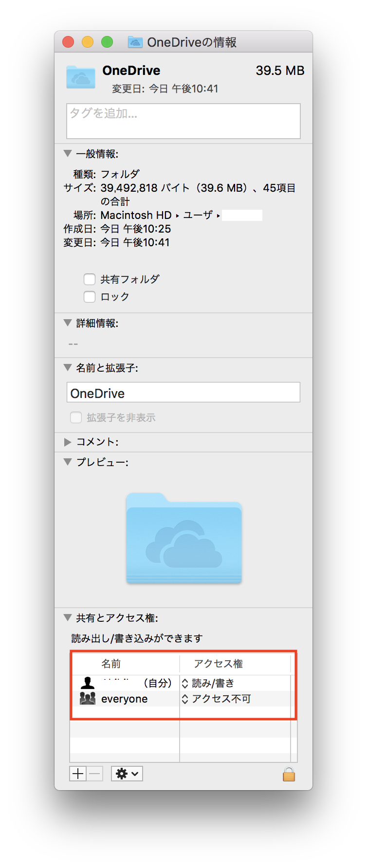Enable the 共有フォルダ checkbox

[x=90, y=279]
